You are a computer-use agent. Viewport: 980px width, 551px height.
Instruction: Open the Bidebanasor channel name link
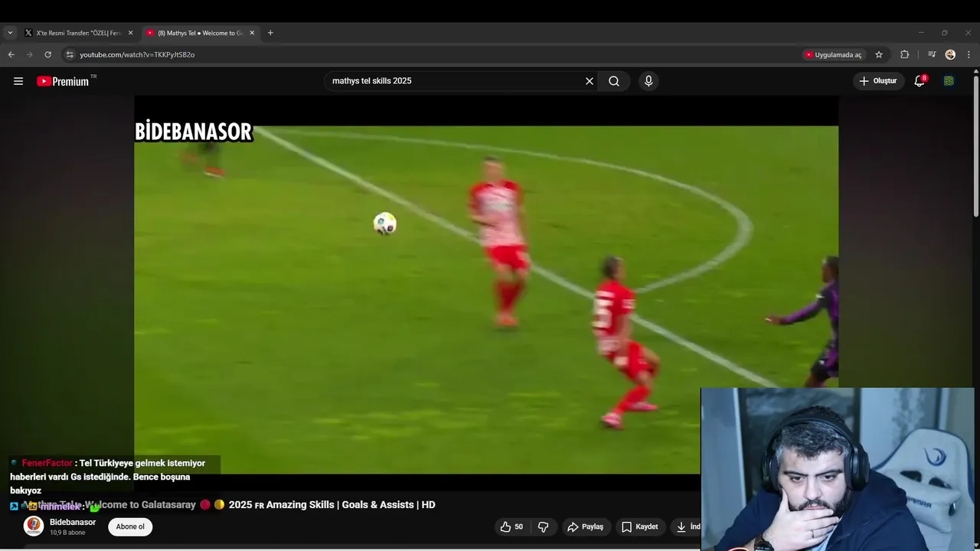click(73, 522)
